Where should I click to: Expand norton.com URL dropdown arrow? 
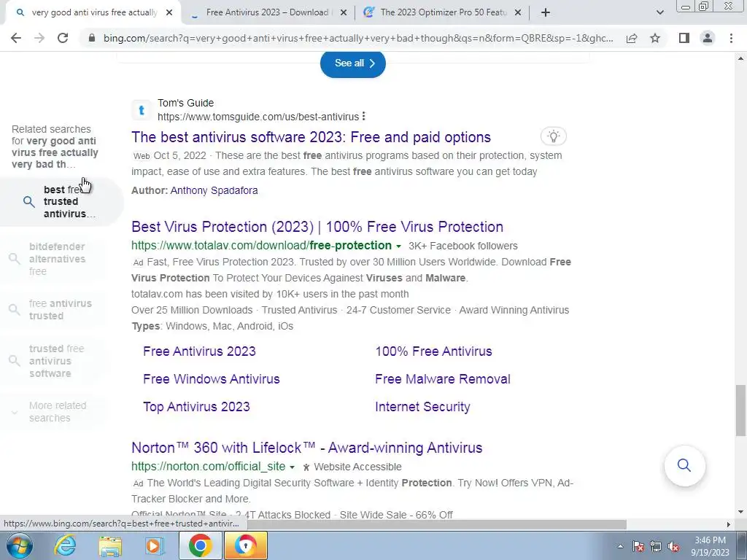tap(292, 467)
